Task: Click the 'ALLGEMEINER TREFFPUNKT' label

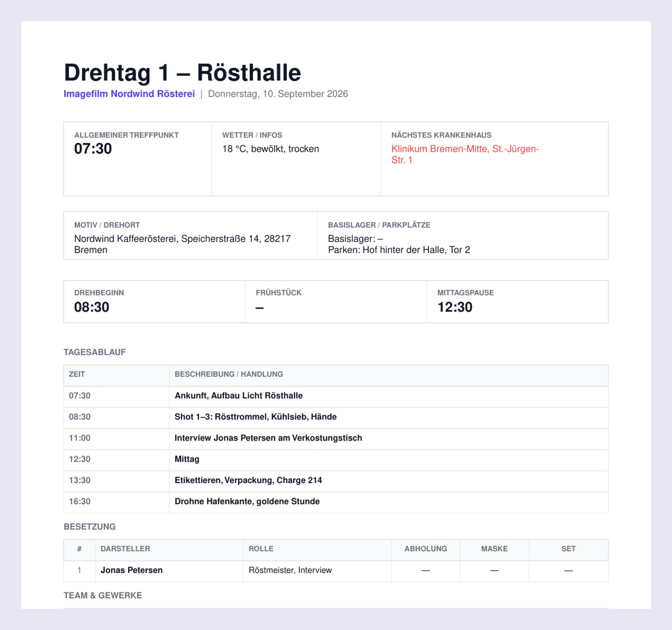Action: pos(126,135)
